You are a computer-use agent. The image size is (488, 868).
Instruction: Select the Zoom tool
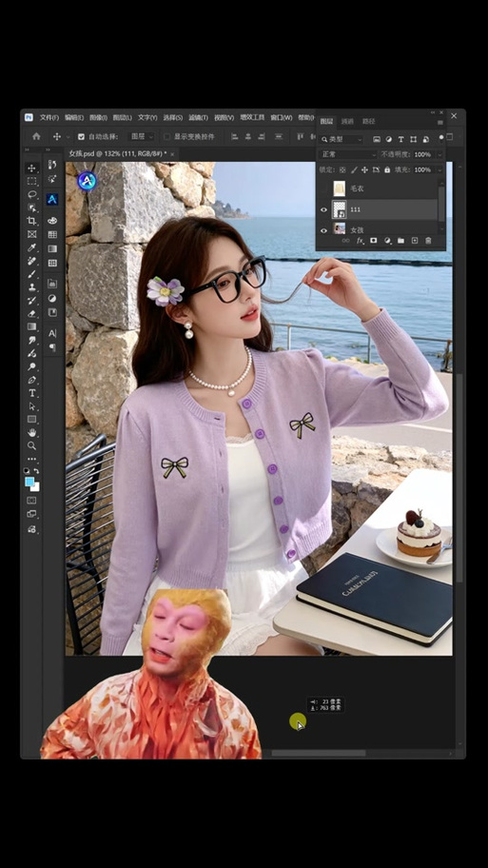[x=32, y=445]
